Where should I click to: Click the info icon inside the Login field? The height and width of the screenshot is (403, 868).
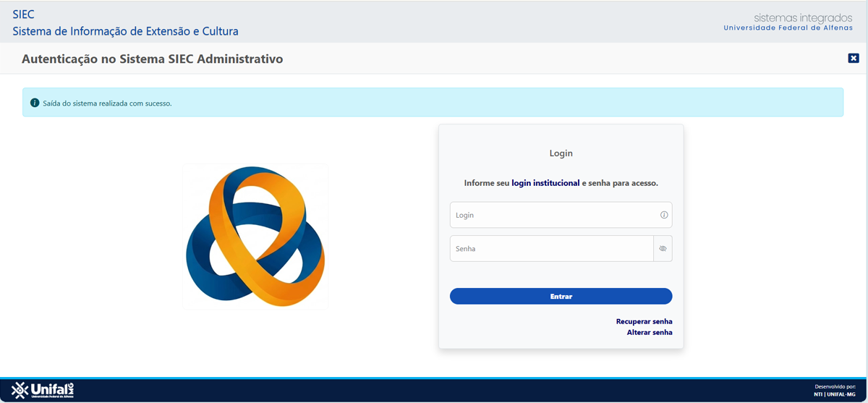[663, 215]
